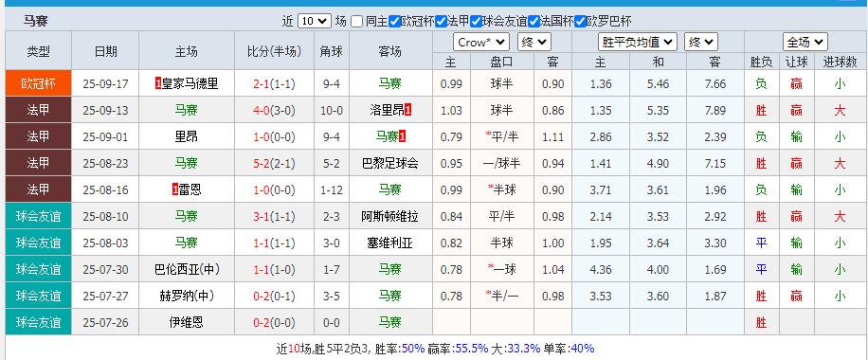Viewport: 868px width, 360px height.
Task: Click the corner count 1-12
Action: pyautogui.click(x=331, y=190)
